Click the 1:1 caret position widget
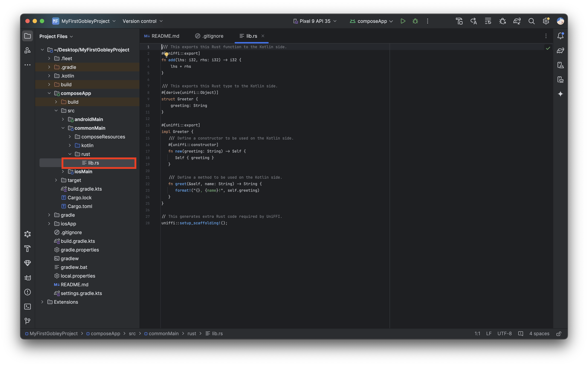 (477, 334)
